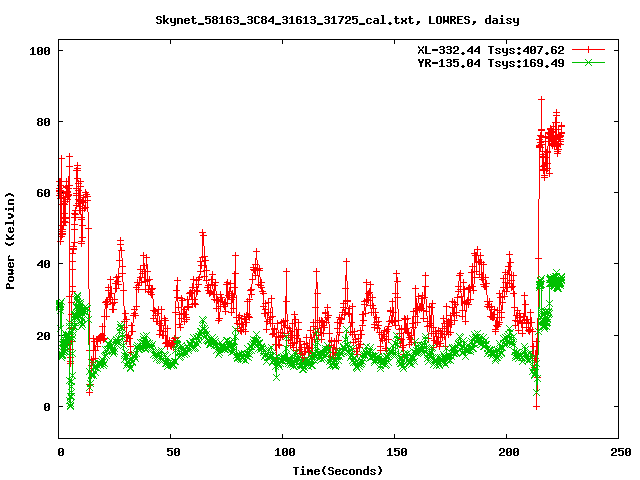Select the YR-135.04 Tsys:169.49 legend label

(491, 63)
